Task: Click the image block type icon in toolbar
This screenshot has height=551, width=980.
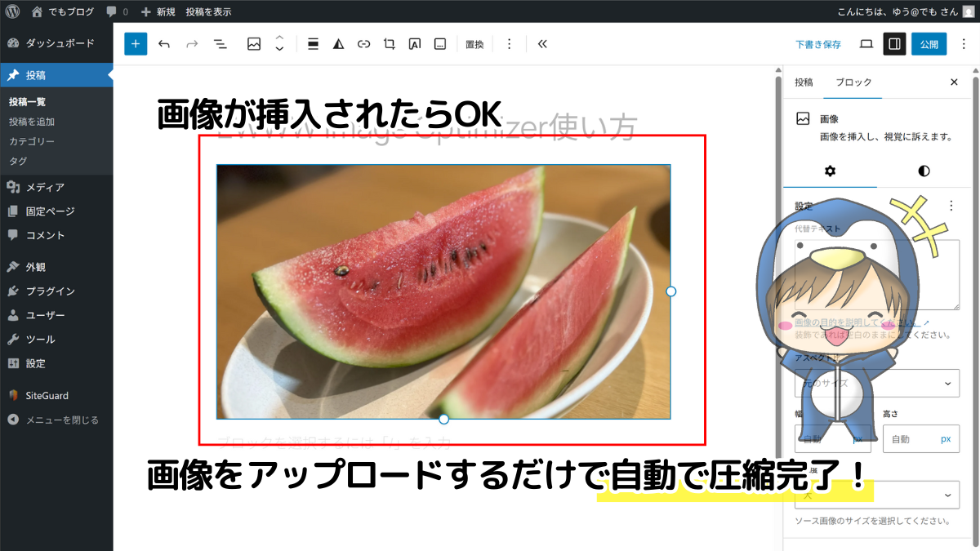Action: pos(254,44)
